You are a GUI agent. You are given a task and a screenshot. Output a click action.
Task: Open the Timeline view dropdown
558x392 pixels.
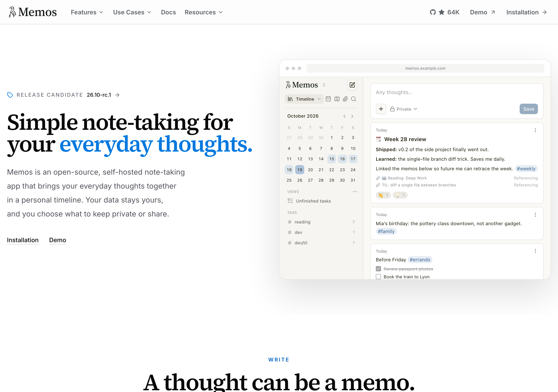click(x=304, y=99)
